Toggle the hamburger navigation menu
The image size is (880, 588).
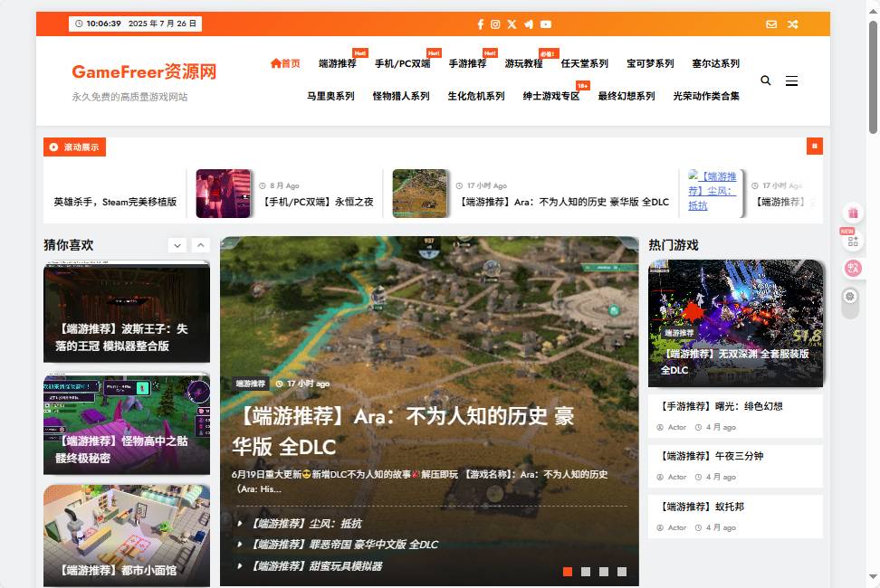[792, 81]
